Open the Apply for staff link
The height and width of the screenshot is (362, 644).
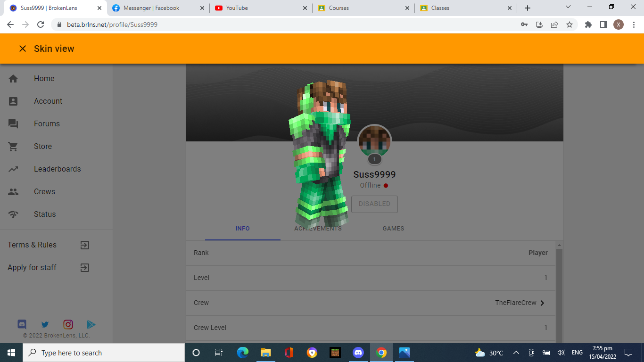pos(32,268)
